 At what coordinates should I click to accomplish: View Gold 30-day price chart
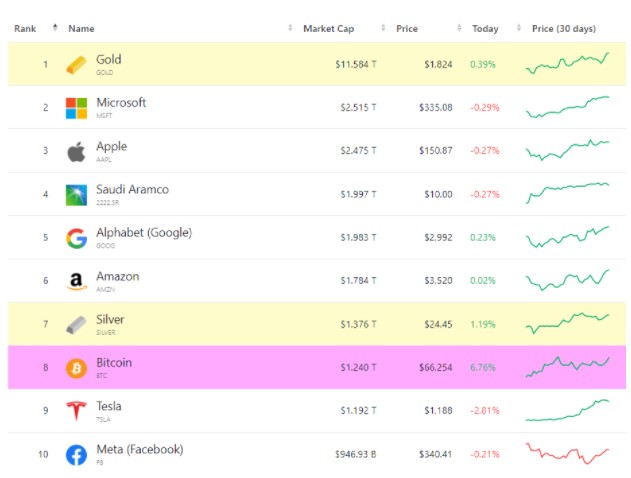tap(568, 65)
